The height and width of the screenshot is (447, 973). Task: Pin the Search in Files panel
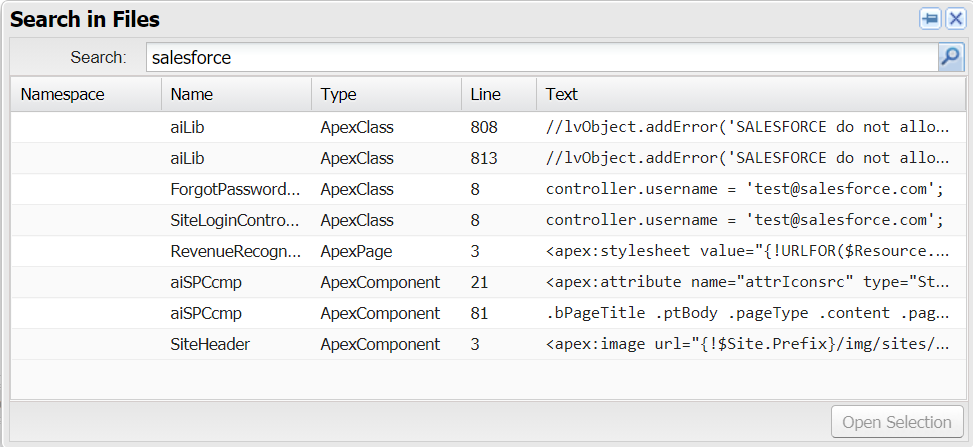[x=930, y=20]
